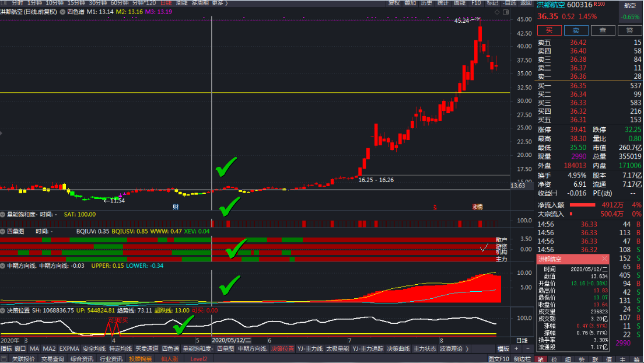644x363 pixels.
Task: Click the 笔 icon in bottom right bar
Action: 541,359
